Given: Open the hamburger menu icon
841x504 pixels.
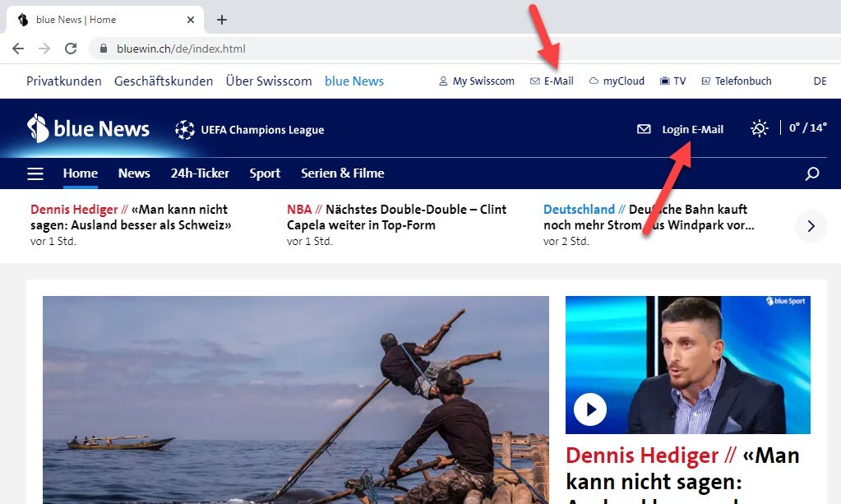Looking at the screenshot, I should coord(35,173).
